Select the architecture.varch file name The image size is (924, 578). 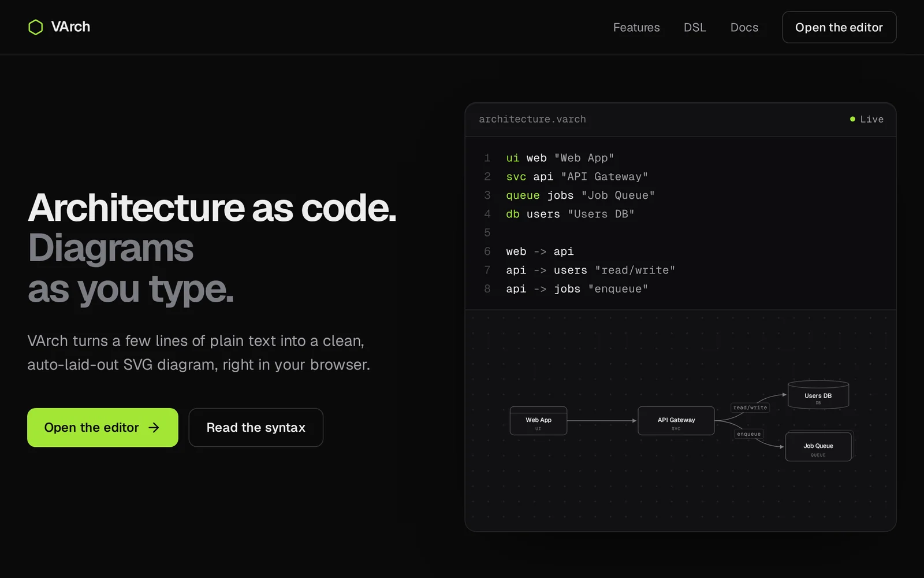pos(532,119)
